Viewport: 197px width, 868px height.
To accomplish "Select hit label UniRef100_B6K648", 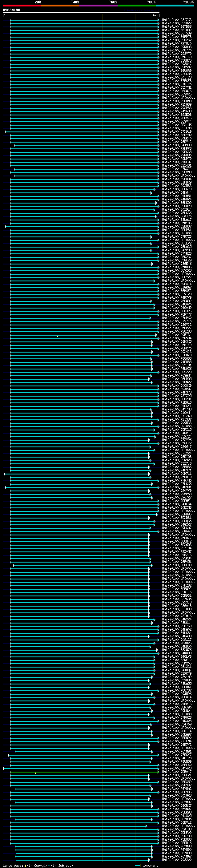I will [177, 531].
